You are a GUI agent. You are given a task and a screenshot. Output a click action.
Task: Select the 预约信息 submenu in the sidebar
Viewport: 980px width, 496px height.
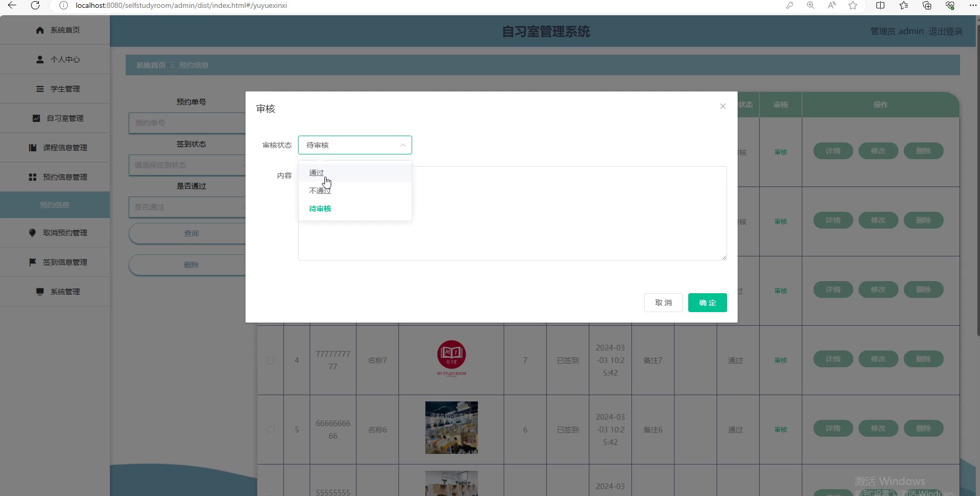pos(55,205)
